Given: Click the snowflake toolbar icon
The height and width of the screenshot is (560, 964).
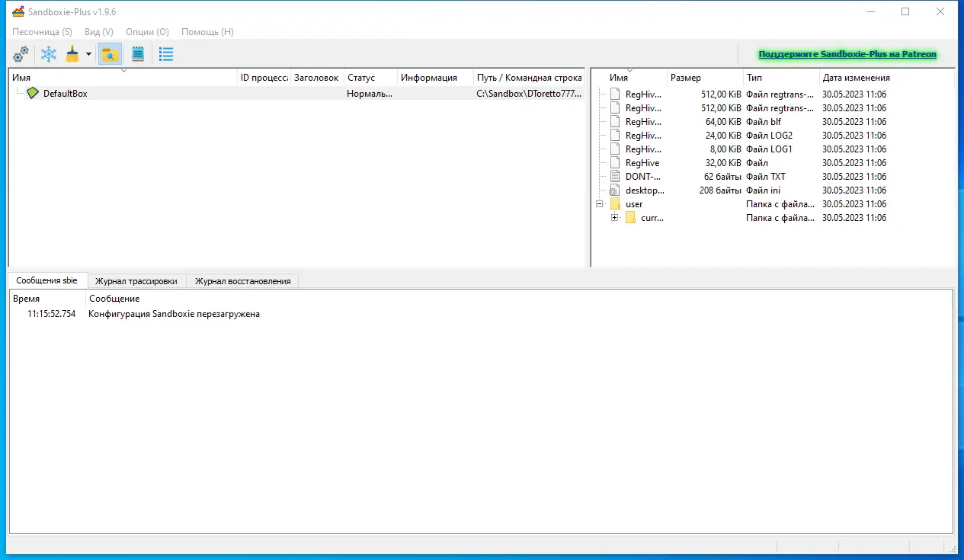Looking at the screenshot, I should tap(49, 54).
